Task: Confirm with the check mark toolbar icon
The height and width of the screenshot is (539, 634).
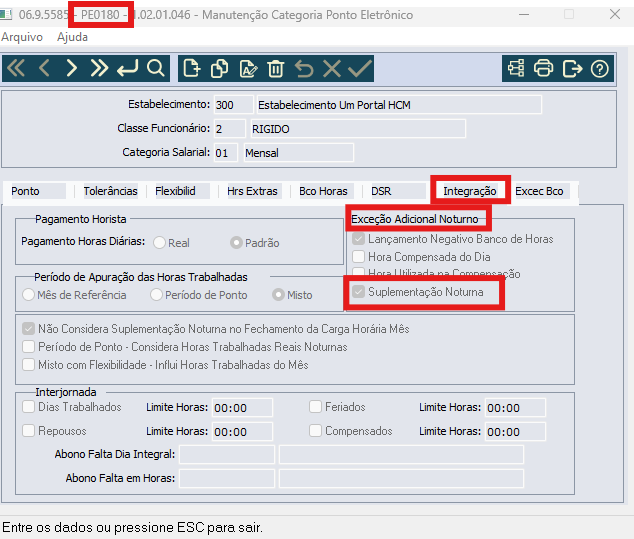Action: [360, 68]
